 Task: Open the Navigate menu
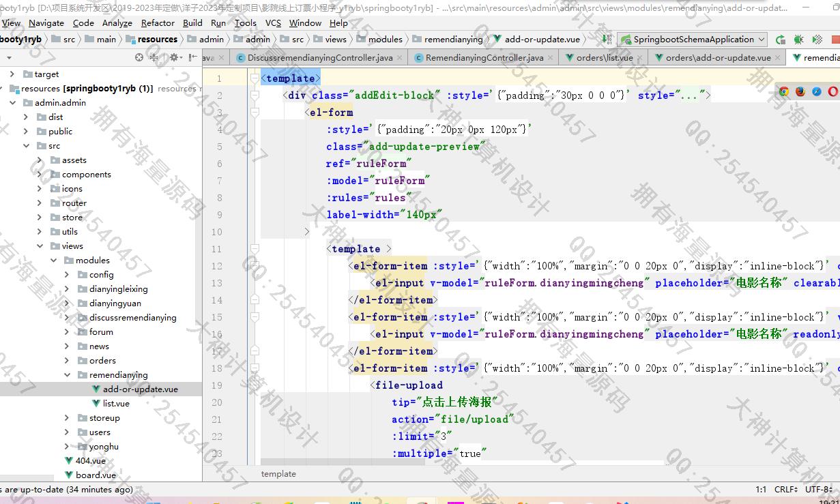[46, 23]
